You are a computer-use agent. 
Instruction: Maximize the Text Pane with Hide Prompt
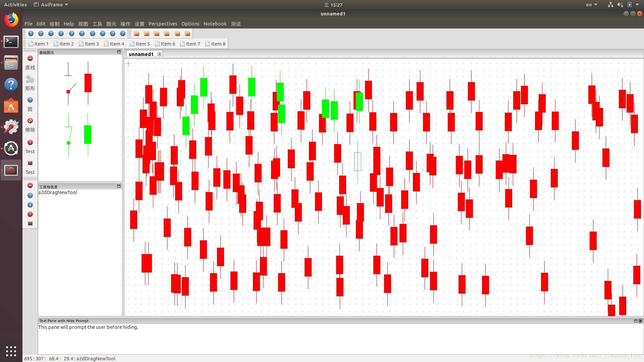click(636, 321)
